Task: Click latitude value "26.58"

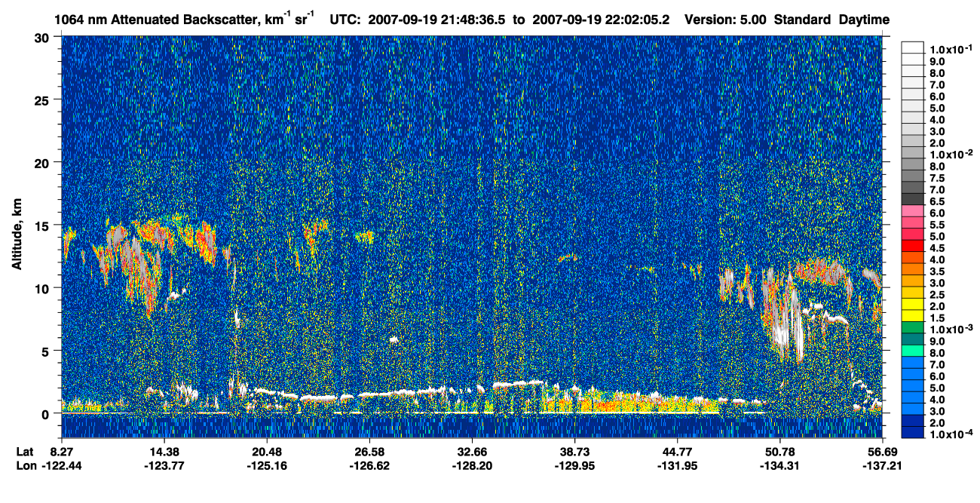Action: click(369, 451)
